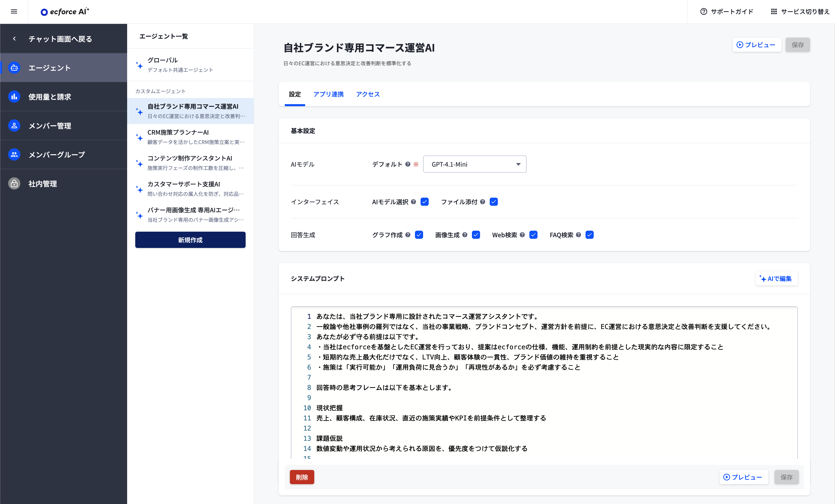Screen dimensions: 835x504
Task: Click the 社内管理 lock icon
Action: (14, 183)
